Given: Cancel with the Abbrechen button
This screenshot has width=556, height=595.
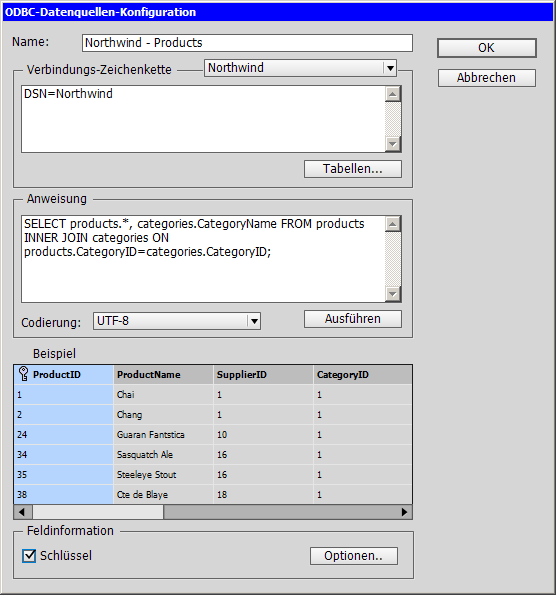Looking at the screenshot, I should [x=487, y=78].
